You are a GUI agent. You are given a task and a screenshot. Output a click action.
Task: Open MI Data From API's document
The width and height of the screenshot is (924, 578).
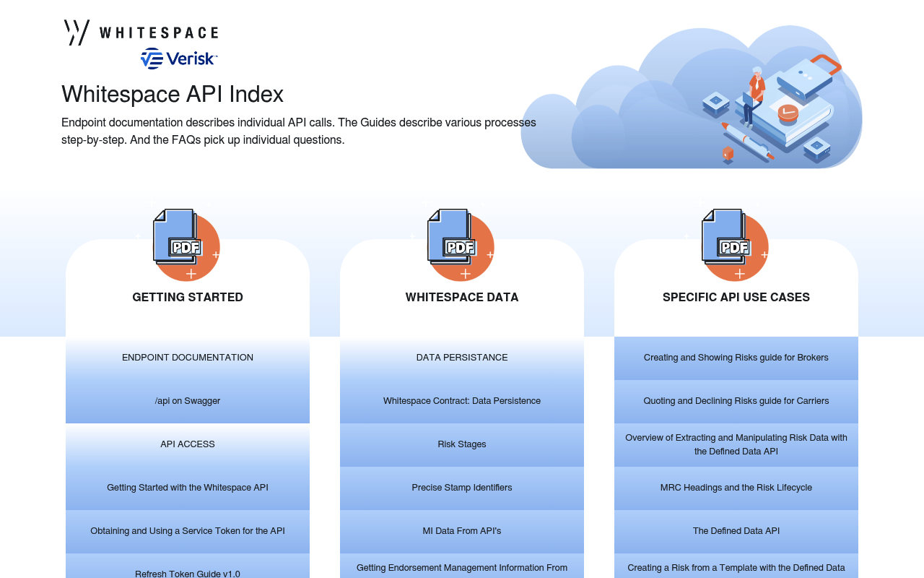pos(462,531)
